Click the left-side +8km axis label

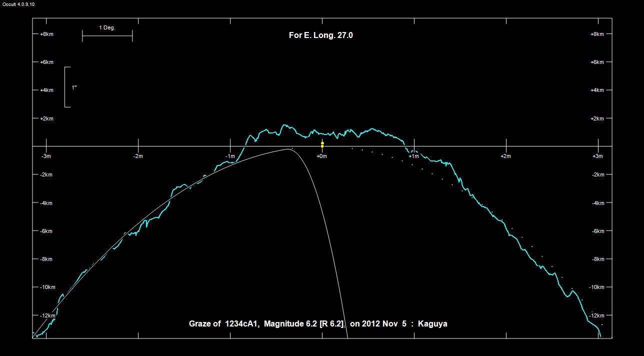click(x=46, y=34)
